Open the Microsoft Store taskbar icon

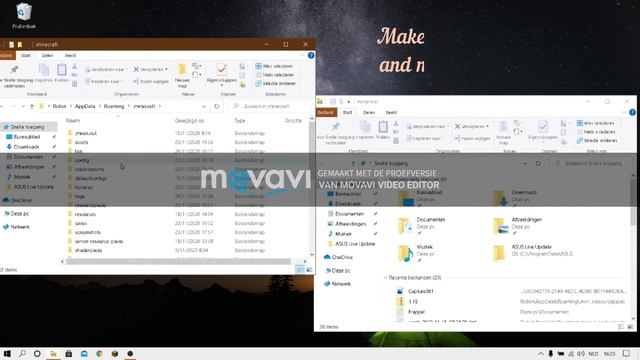coord(69,353)
